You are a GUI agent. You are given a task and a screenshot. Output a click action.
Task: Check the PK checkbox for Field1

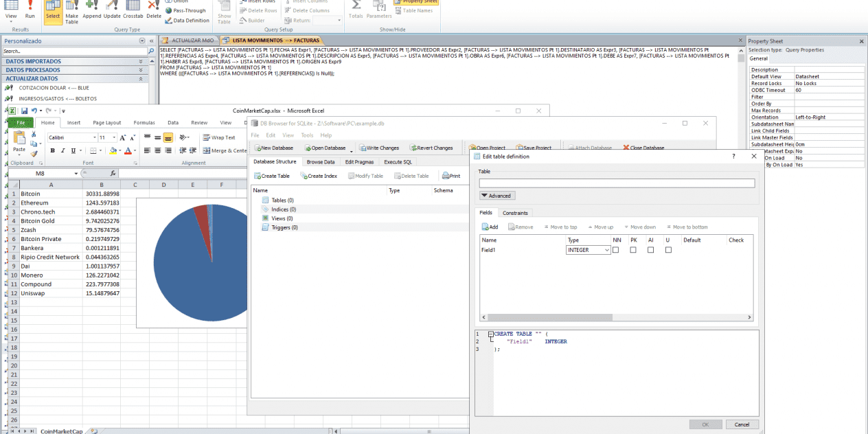(x=633, y=250)
